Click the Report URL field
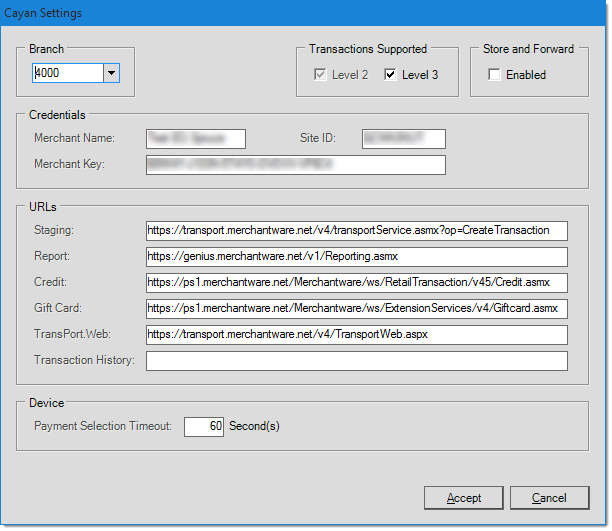612x531 pixels. 357,257
